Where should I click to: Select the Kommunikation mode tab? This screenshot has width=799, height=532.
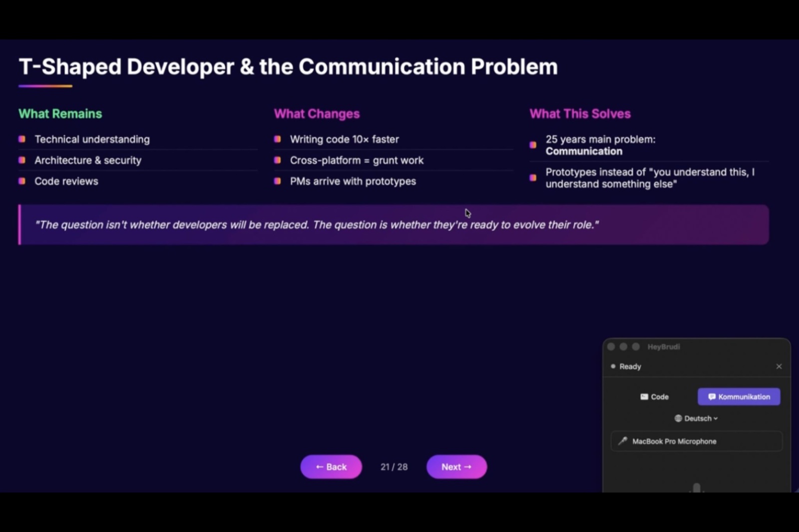coord(739,397)
